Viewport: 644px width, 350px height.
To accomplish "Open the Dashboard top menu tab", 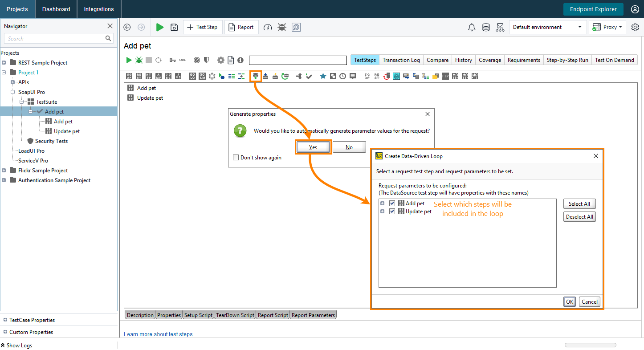I will pos(56,9).
